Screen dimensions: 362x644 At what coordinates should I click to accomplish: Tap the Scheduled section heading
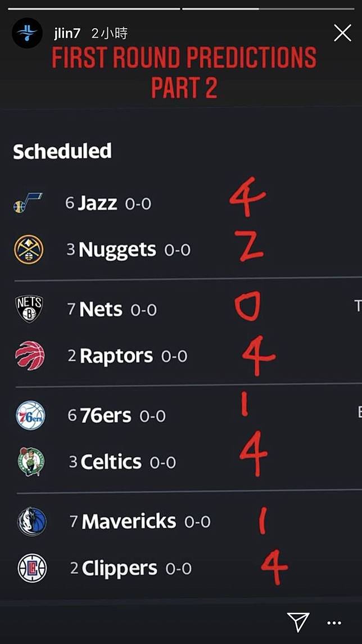(62, 151)
